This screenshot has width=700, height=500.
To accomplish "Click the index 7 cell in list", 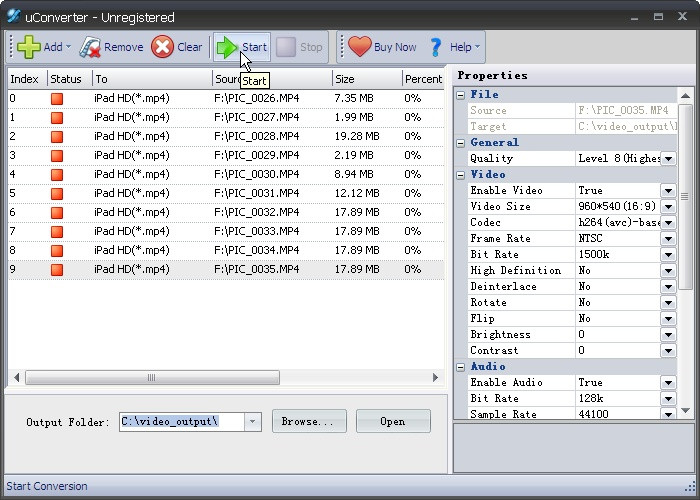I will pos(12,231).
